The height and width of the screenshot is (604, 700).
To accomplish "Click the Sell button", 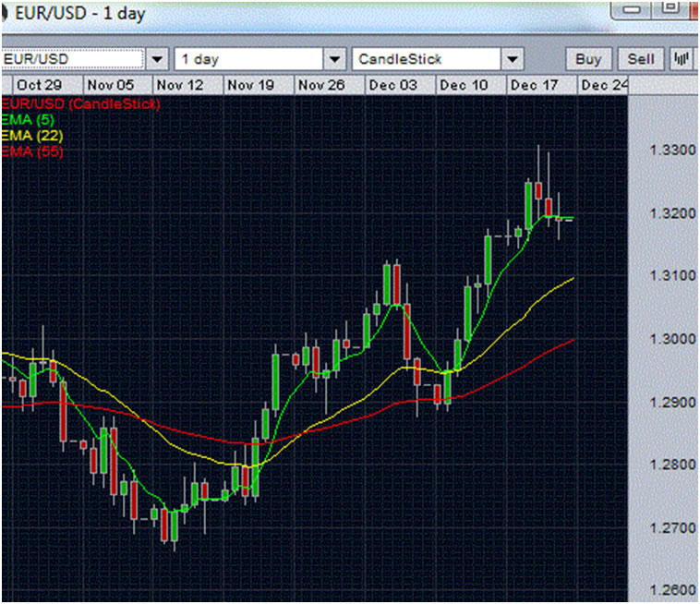I will coord(641,59).
